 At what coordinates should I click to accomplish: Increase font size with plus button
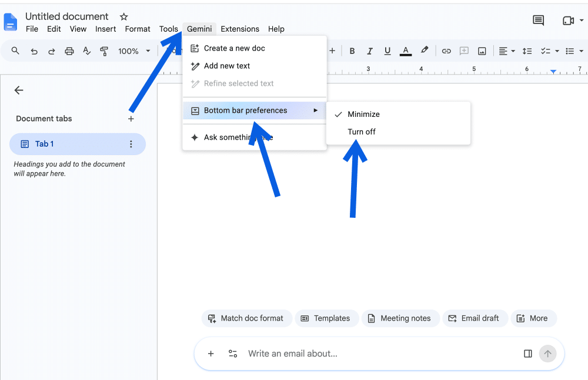pyautogui.click(x=332, y=51)
